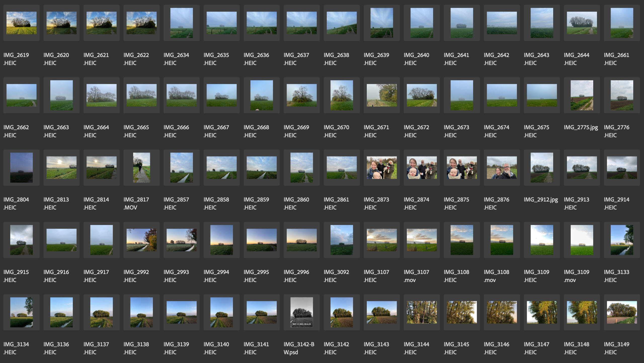This screenshot has height=363, width=644.
Task: Select the IMG_3092.HEIC thumbnail
Action: 341,240
